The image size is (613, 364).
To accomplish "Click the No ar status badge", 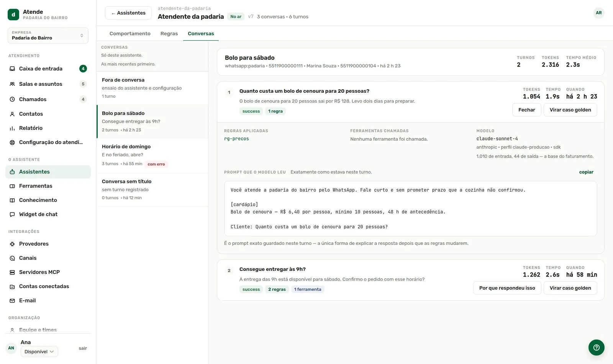I will pyautogui.click(x=236, y=16).
